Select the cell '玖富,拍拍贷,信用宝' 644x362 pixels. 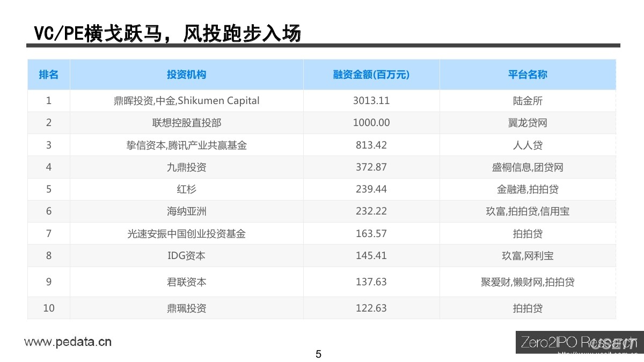(528, 211)
